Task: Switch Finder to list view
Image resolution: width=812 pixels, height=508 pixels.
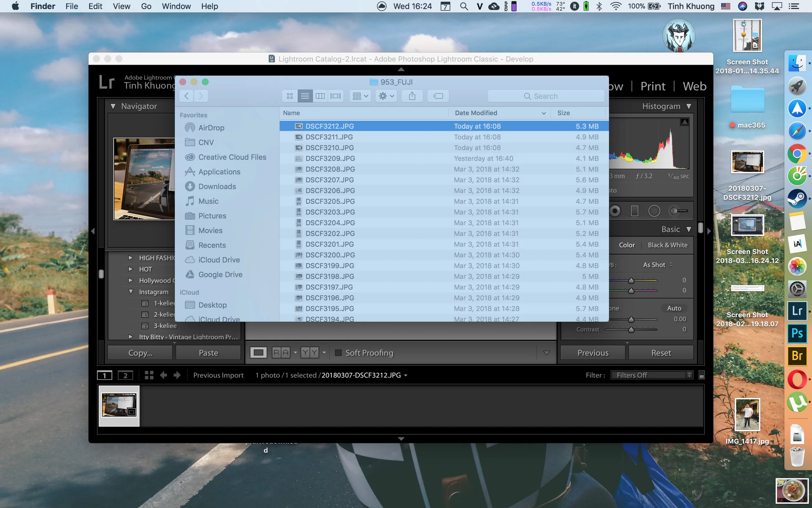Action: point(305,96)
